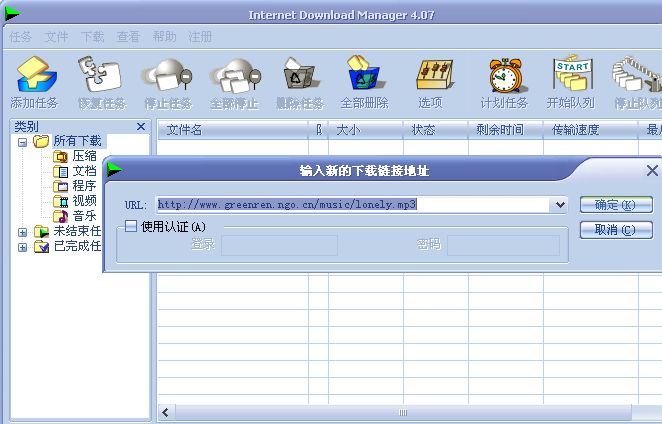Sort by 剩余时间 column header
The height and width of the screenshot is (424, 662).
pos(505,130)
